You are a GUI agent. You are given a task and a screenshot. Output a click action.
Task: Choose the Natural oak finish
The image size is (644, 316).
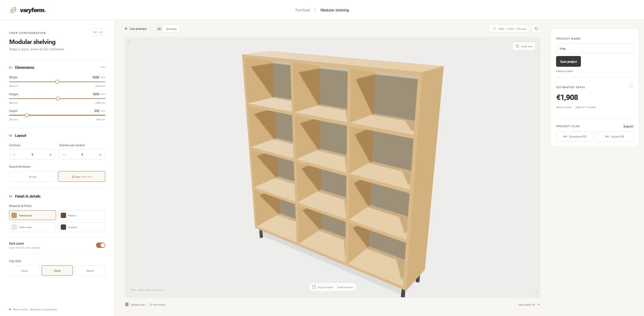[33, 215]
